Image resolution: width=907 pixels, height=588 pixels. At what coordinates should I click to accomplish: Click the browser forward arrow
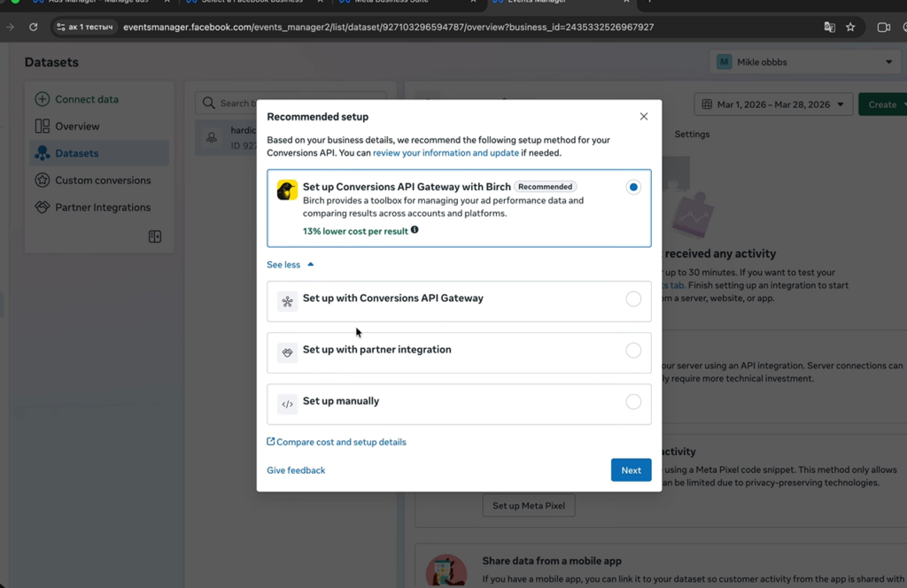click(10, 27)
